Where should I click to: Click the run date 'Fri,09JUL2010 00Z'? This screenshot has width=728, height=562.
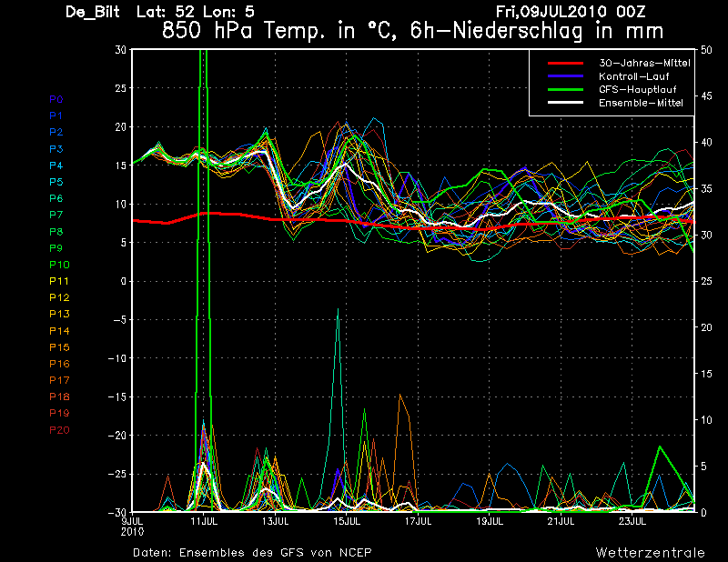coord(571,12)
